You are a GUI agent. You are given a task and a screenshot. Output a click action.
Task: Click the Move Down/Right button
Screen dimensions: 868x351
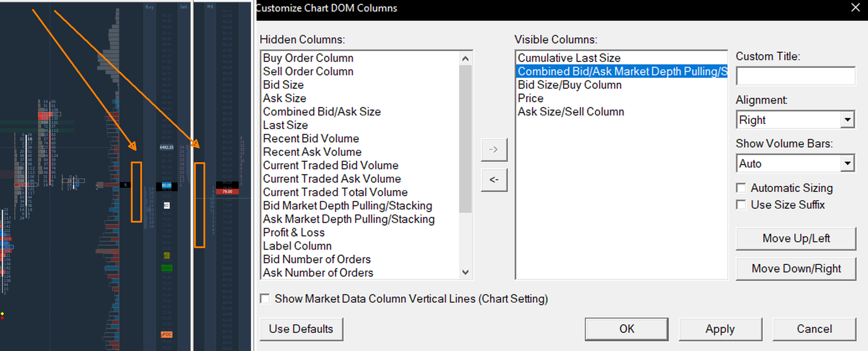(796, 269)
